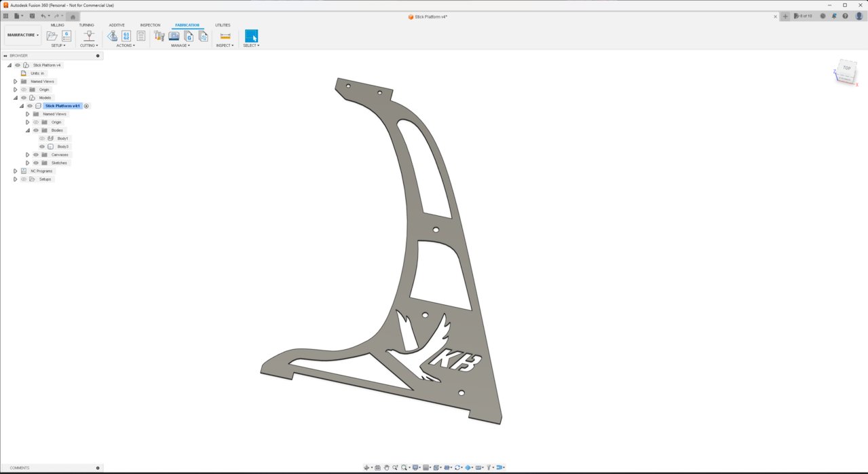Screen dimensions: 868x474
Task: Open the SELECT dropdown menu
Action: [251, 45]
